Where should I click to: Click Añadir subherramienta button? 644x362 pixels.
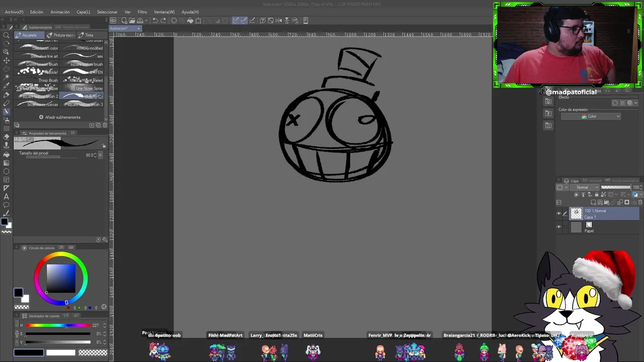click(60, 117)
